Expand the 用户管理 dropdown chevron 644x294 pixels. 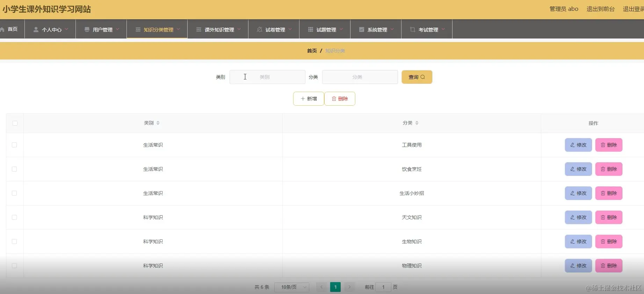(x=117, y=29)
